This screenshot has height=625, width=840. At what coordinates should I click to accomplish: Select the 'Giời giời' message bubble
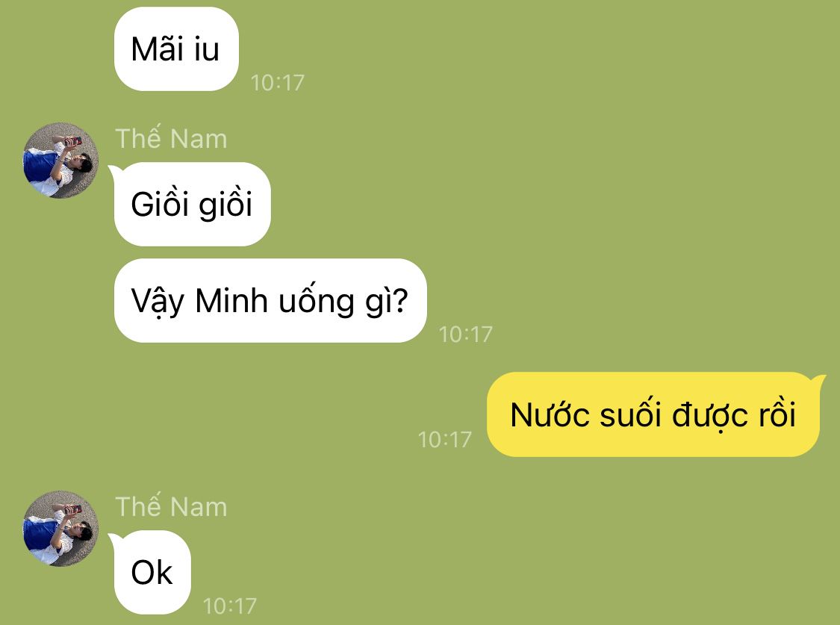[x=193, y=204]
